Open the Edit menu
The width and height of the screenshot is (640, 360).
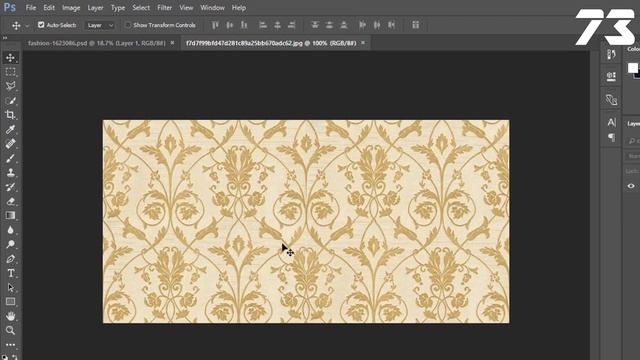(x=49, y=7)
